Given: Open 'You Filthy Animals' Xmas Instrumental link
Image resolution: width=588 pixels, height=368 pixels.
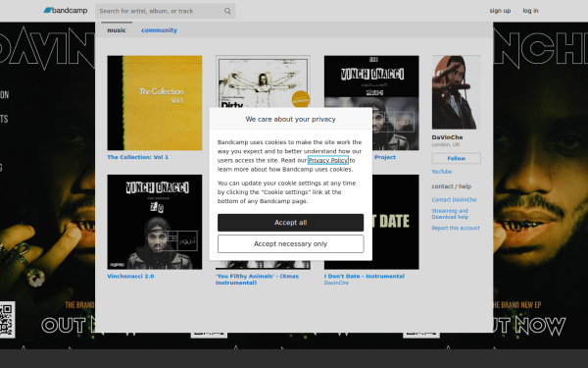Looking at the screenshot, I should coord(257,280).
